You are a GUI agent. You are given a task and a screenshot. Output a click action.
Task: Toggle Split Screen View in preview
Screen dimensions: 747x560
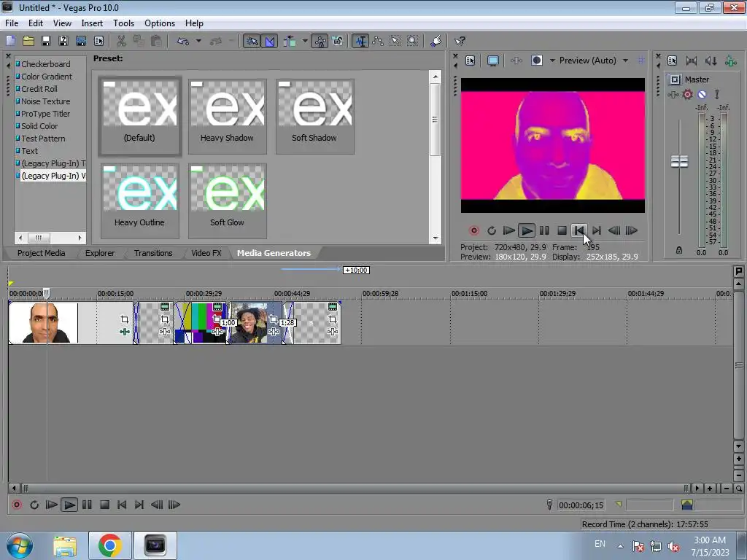coord(536,61)
